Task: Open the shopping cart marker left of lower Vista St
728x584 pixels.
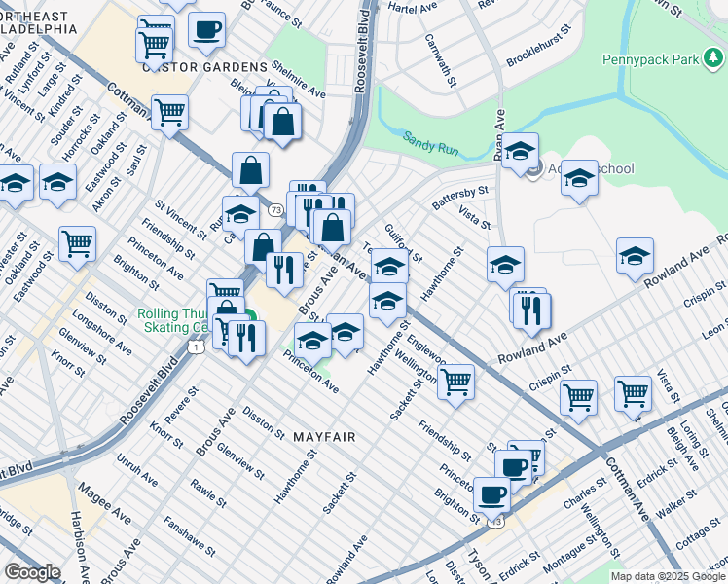Action: 633,396
